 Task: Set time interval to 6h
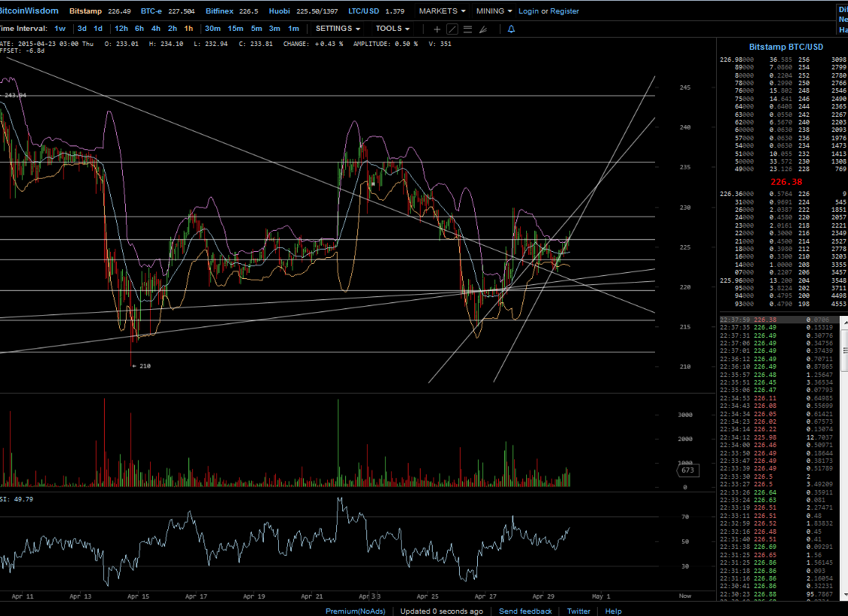click(x=139, y=29)
